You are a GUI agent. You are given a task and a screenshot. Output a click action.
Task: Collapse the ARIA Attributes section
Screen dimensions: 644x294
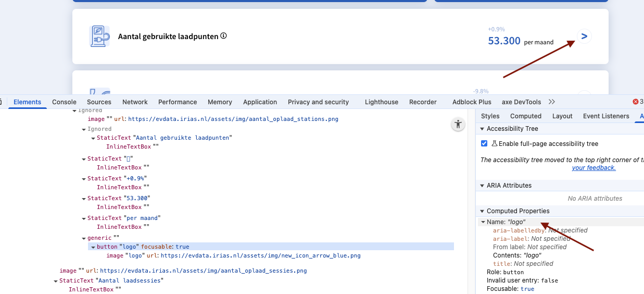(x=482, y=186)
